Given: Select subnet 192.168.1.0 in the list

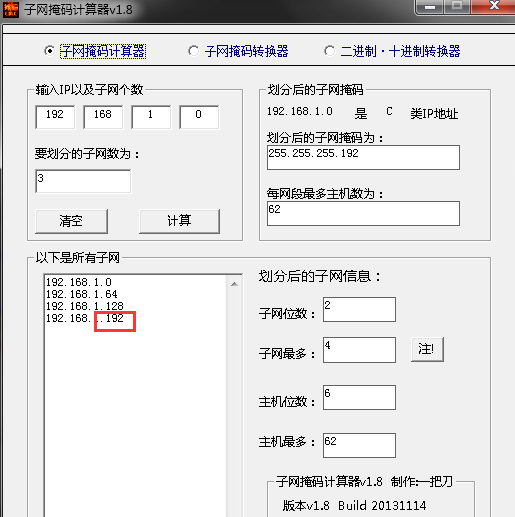Looking at the screenshot, I should pyautogui.click(x=79, y=282).
